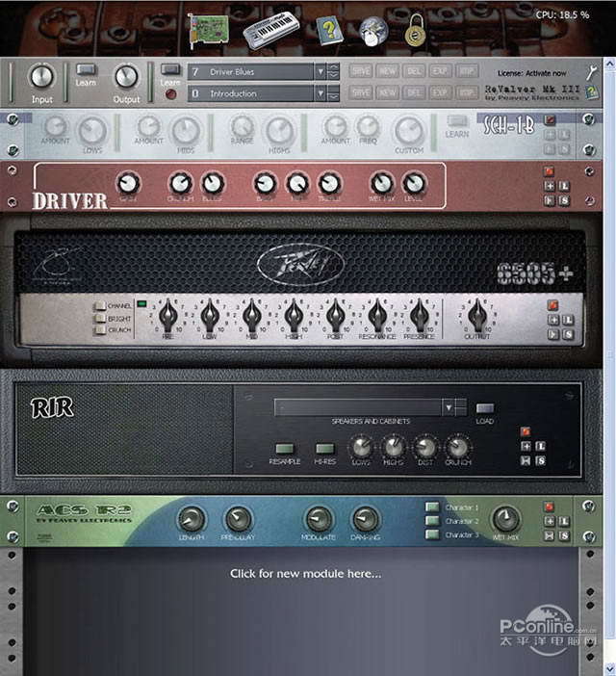Image resolution: width=616 pixels, height=676 pixels.
Task: Click the Input gain knob
Action: (x=41, y=77)
